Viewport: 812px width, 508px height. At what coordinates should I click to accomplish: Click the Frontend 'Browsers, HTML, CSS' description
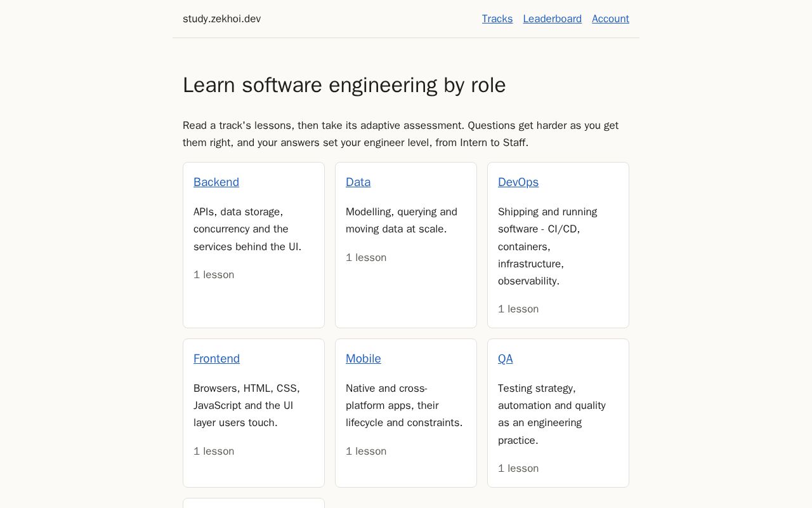pyautogui.click(x=247, y=406)
